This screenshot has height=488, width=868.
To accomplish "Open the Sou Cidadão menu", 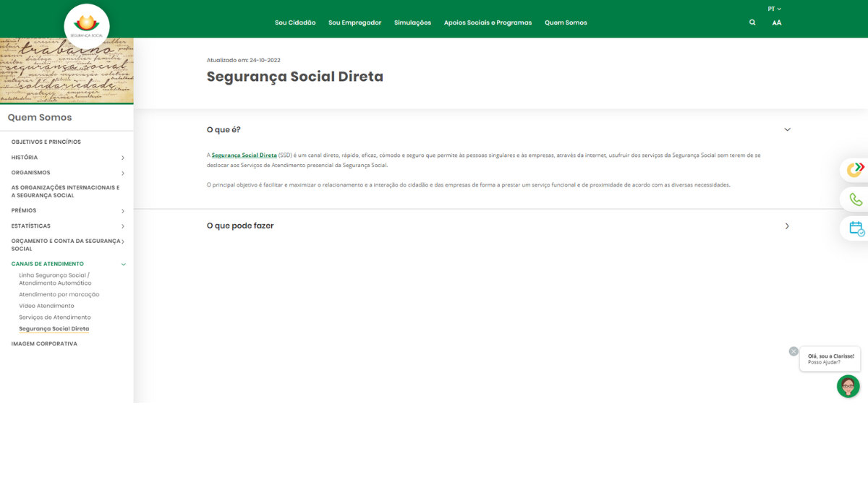I will click(295, 22).
